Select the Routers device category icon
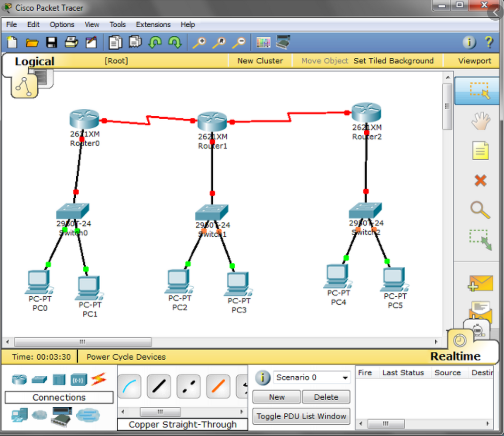This screenshot has height=436, width=504. pyautogui.click(x=19, y=379)
